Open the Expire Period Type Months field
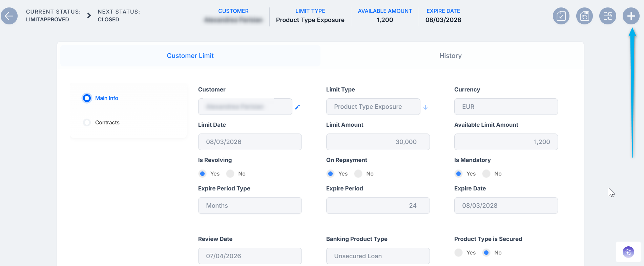Image resolution: width=644 pixels, height=266 pixels. click(250, 206)
